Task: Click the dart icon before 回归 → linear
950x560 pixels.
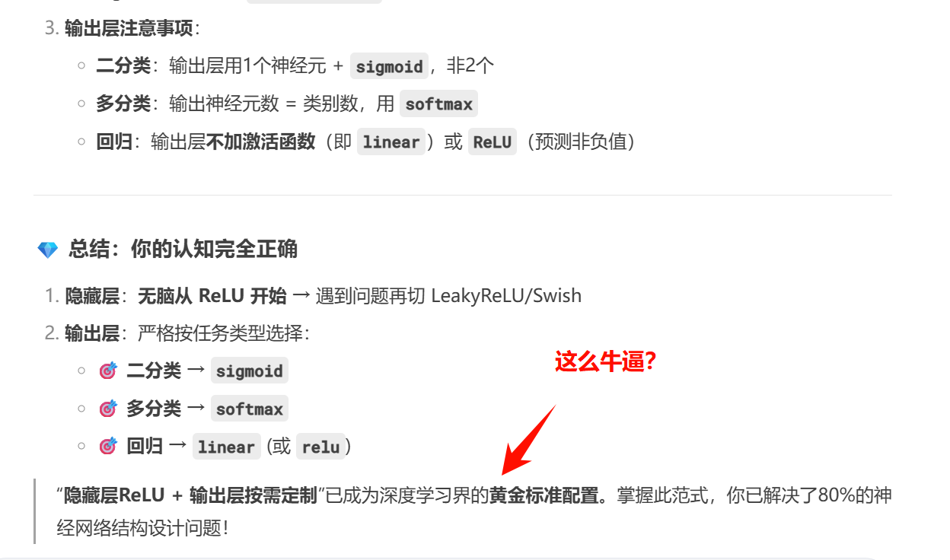Action: coord(108,447)
